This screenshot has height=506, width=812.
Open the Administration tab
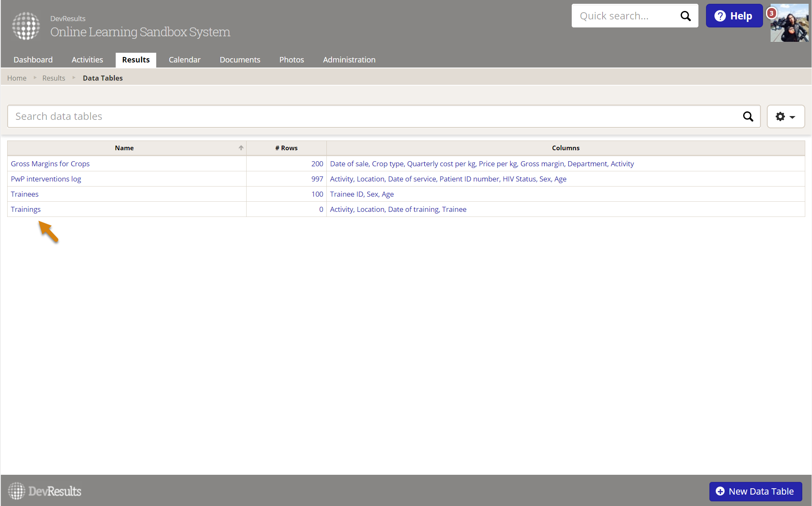tap(349, 60)
